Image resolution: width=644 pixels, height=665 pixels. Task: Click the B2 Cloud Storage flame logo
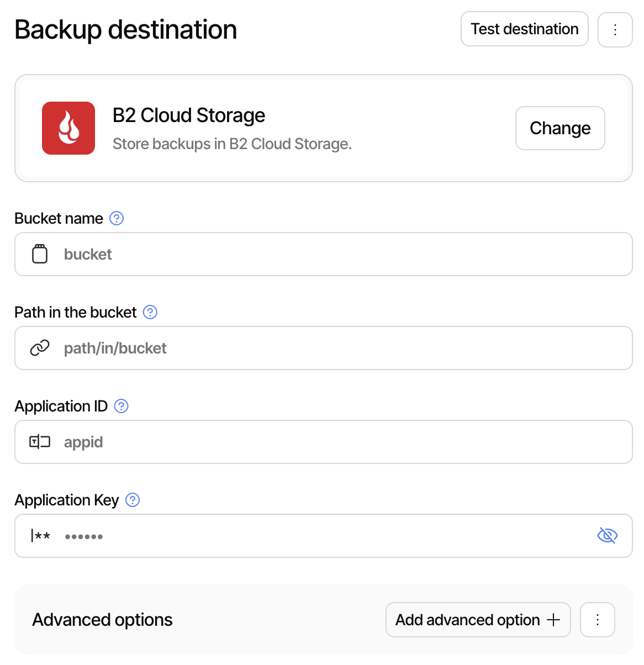(x=68, y=128)
